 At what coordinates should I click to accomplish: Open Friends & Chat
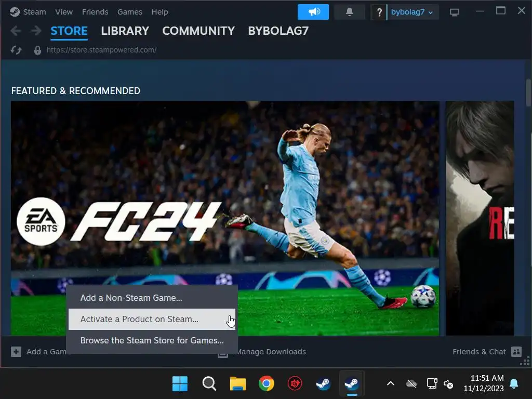coord(479,352)
